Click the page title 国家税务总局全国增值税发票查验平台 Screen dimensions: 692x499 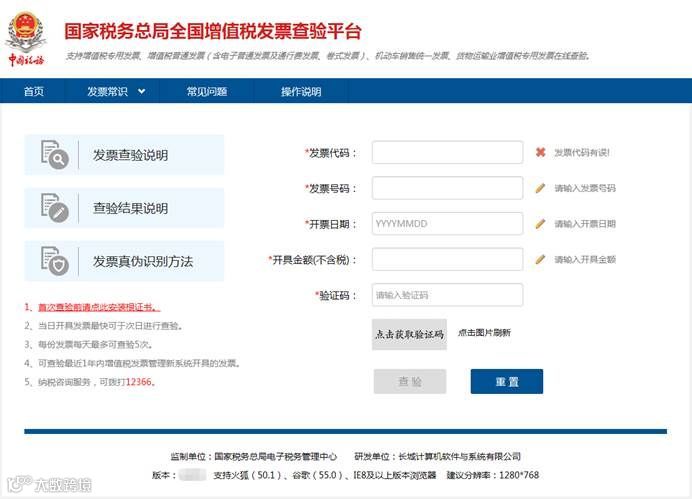click(x=213, y=31)
